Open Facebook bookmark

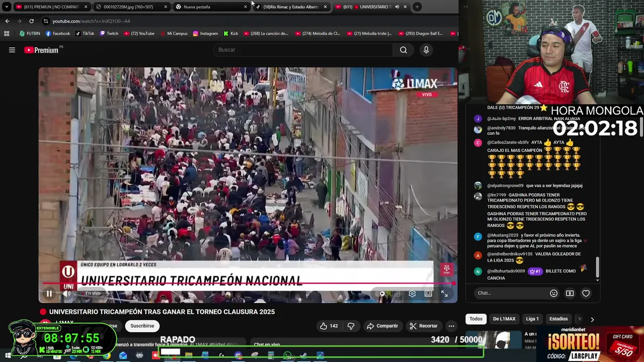point(58,34)
